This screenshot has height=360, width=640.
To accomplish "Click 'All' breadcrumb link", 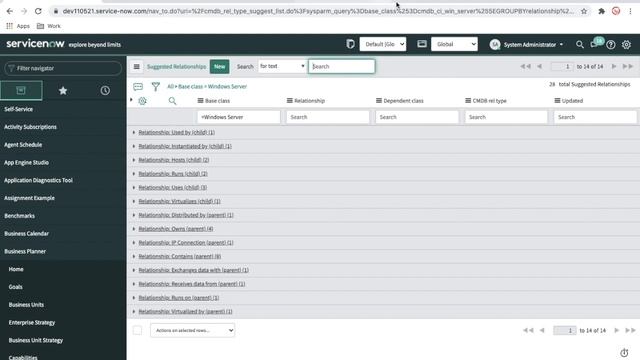I will pyautogui.click(x=170, y=87).
